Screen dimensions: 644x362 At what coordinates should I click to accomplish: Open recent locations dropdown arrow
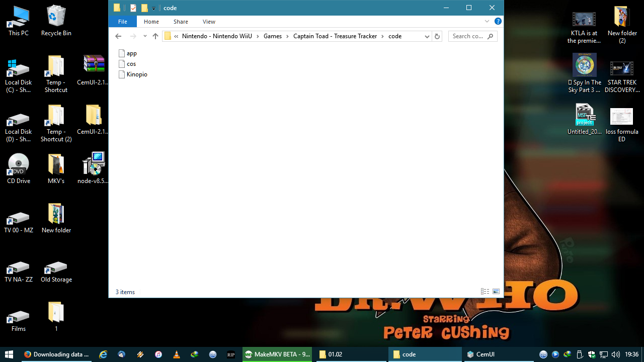point(145,36)
